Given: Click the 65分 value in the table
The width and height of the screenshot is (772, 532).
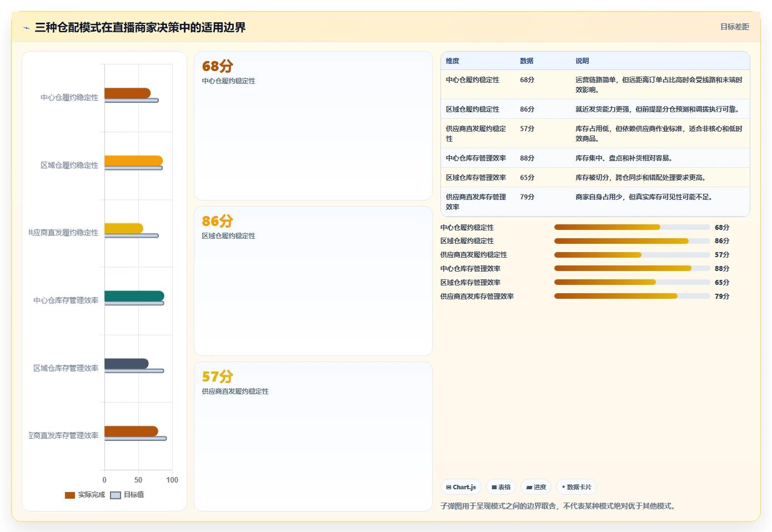Looking at the screenshot, I should click(527, 178).
